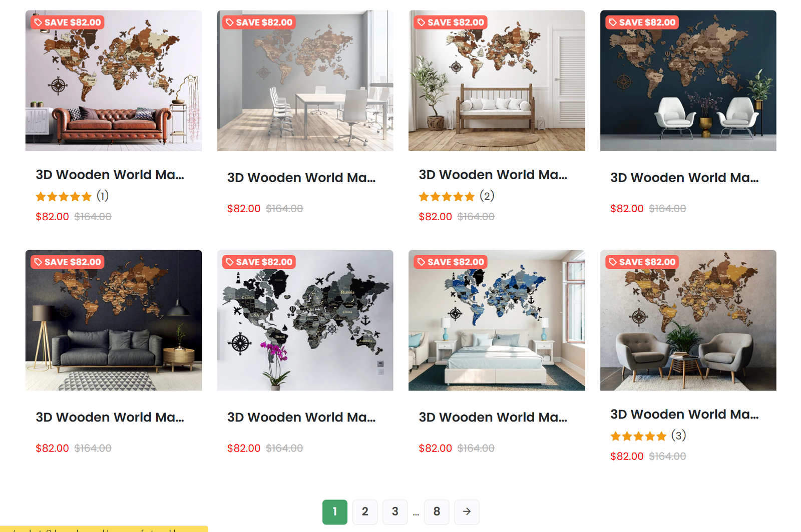
Task: Open the map above gray sofa image
Action: pos(114,320)
